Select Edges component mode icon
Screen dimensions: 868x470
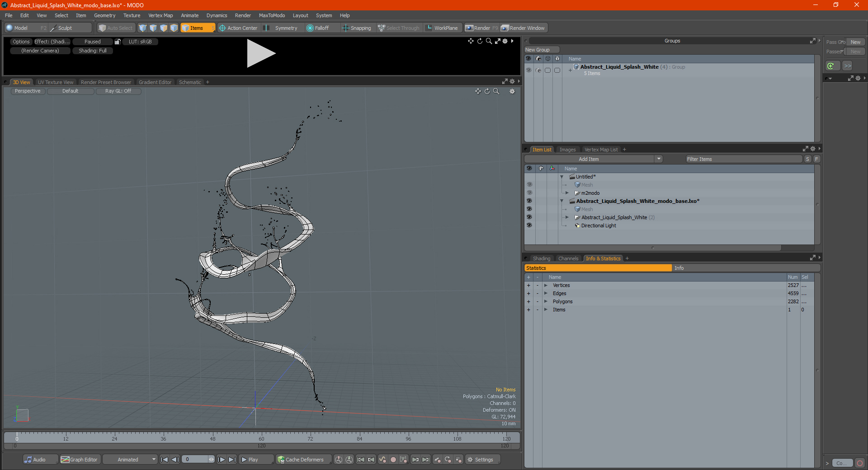pos(153,28)
